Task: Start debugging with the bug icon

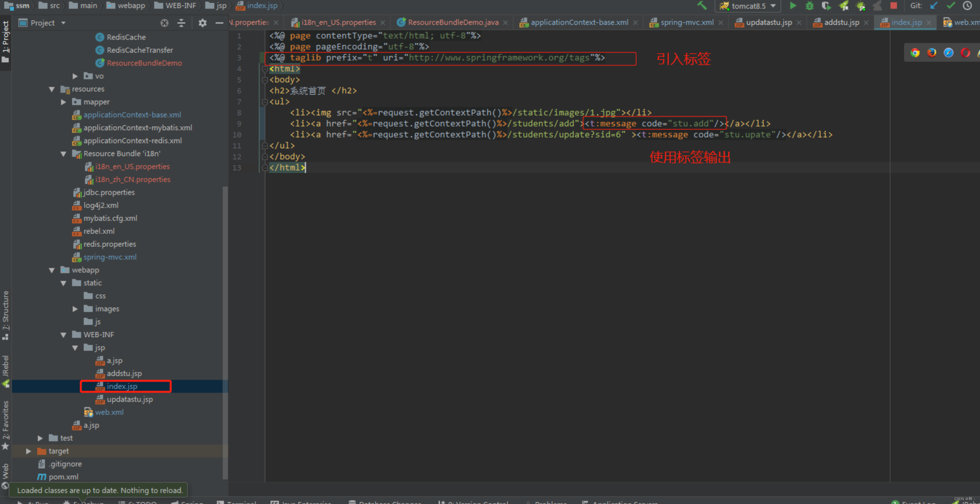Action: coord(810,6)
